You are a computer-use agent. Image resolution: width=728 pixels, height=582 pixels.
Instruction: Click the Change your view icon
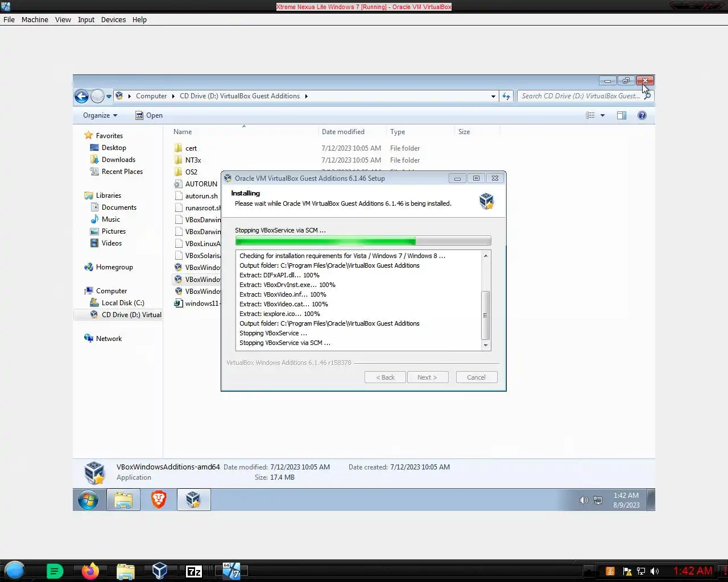point(590,115)
